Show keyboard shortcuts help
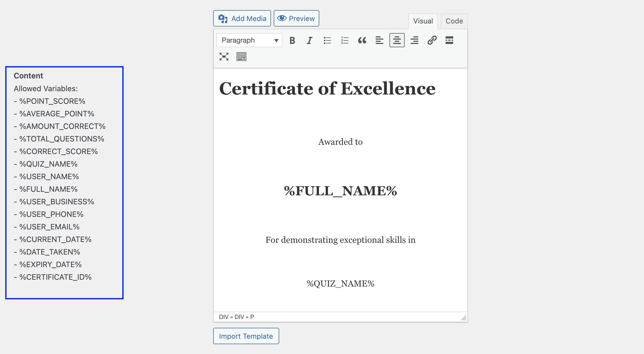 241,57
